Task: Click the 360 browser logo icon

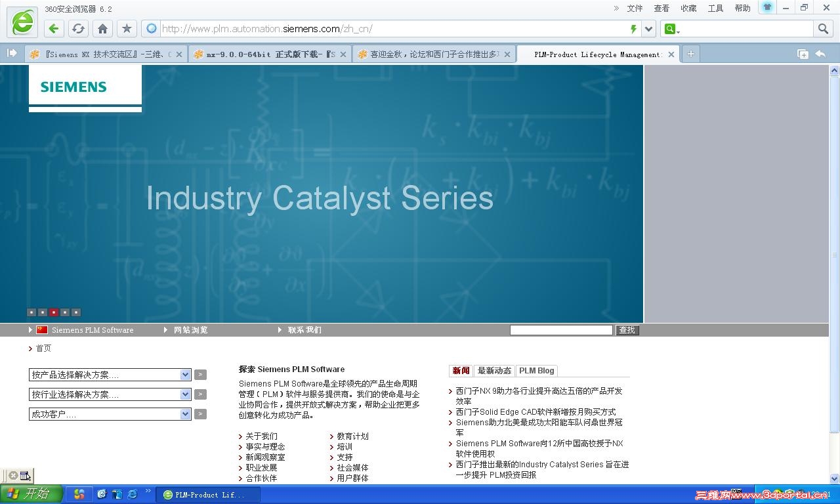Action: point(22,22)
